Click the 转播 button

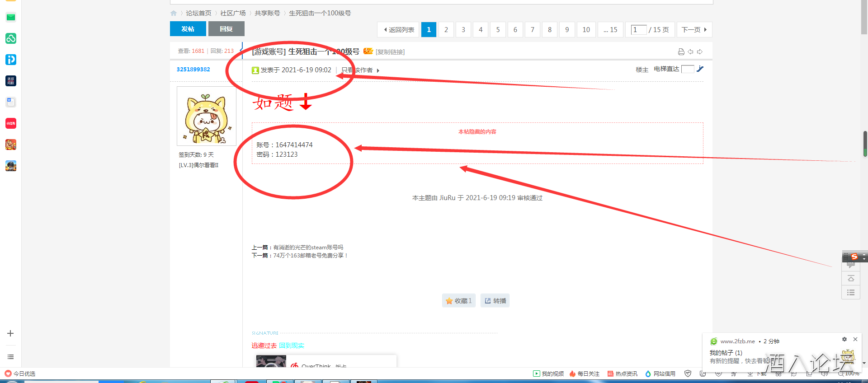tap(495, 301)
